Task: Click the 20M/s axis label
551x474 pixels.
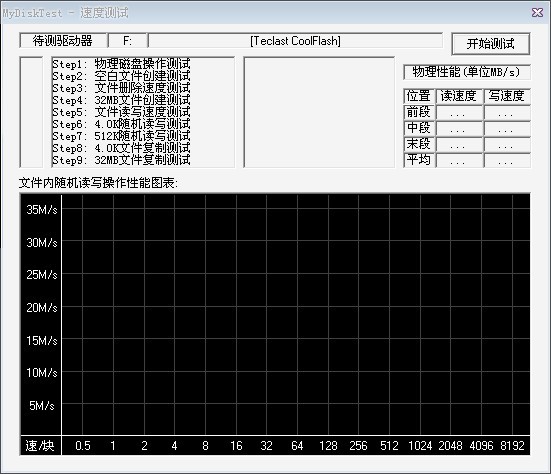Action: tap(42, 308)
